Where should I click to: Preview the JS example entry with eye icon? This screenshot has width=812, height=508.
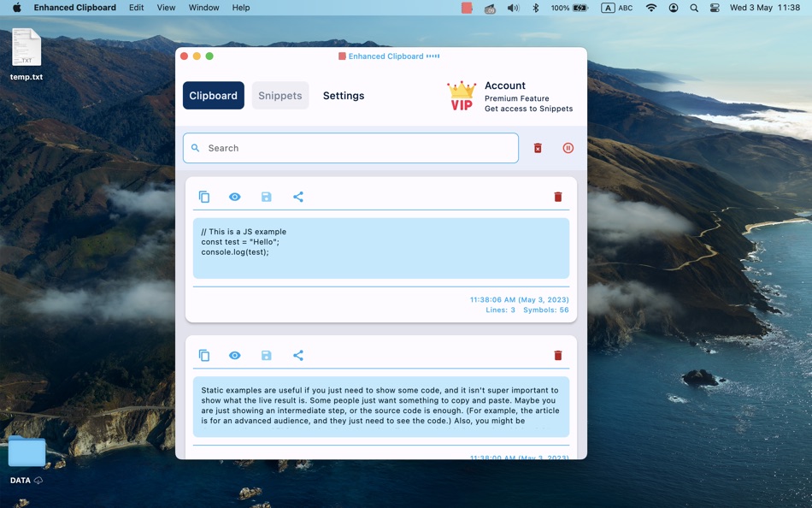pyautogui.click(x=234, y=197)
